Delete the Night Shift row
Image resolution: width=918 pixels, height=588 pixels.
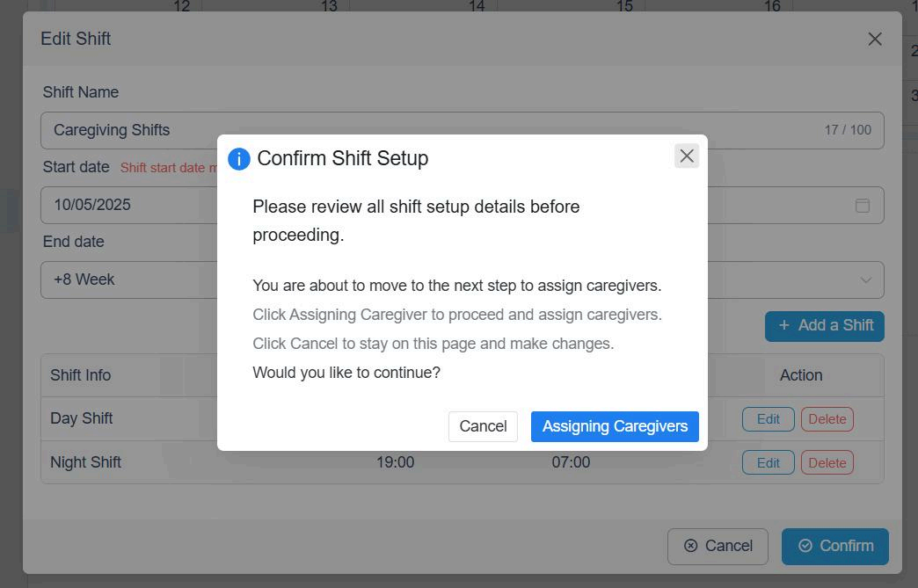coord(827,462)
